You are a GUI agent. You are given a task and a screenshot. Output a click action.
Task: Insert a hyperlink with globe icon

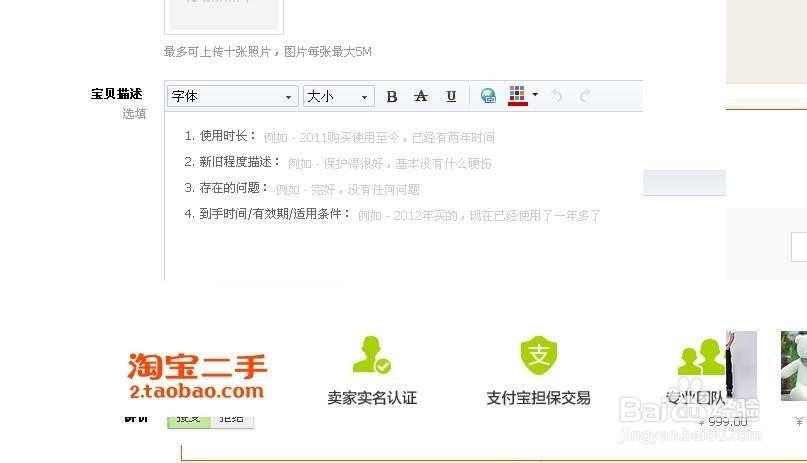[x=488, y=96]
